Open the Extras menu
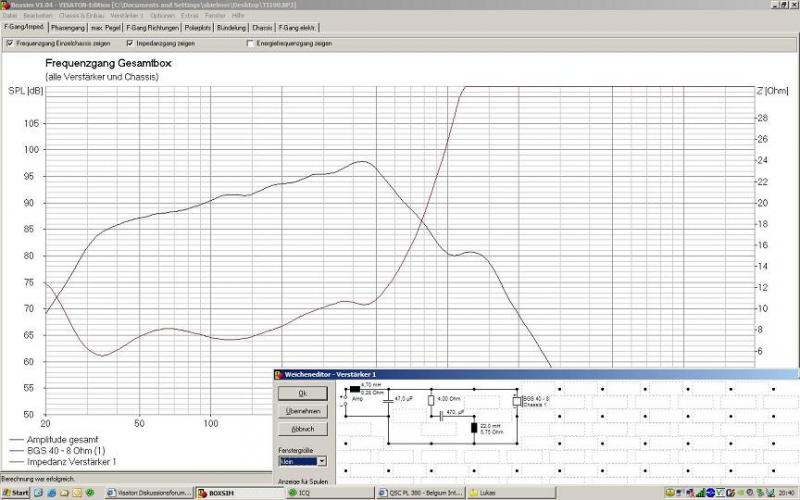 (x=190, y=16)
